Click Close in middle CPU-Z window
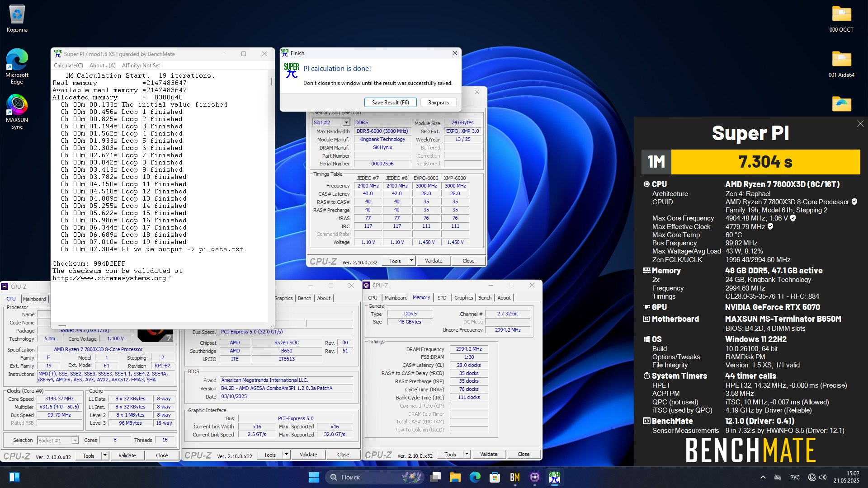The image size is (868, 488). click(343, 455)
